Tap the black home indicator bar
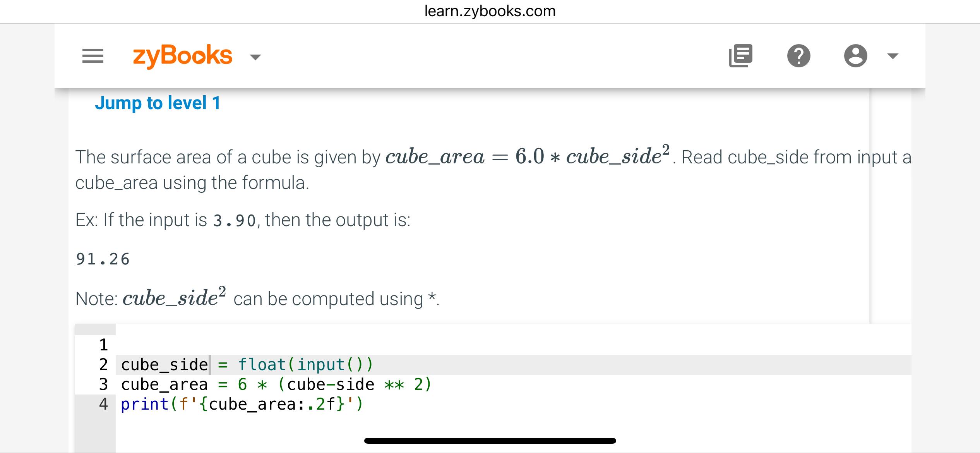 click(490, 440)
